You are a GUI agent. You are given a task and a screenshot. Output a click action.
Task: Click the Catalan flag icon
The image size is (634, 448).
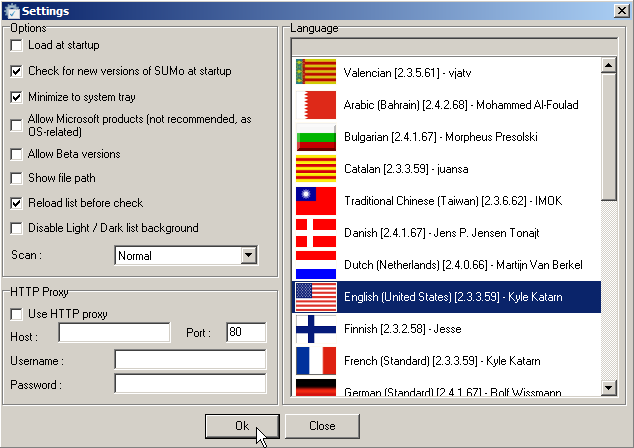[x=316, y=169]
